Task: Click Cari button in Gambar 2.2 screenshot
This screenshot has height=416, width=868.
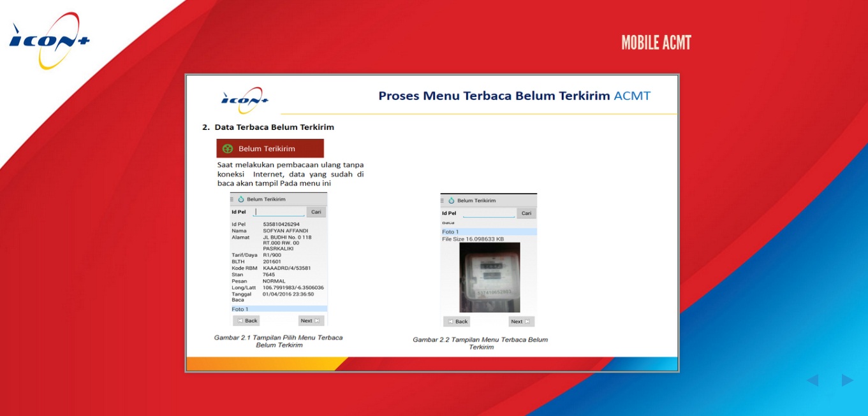Action: point(526,213)
